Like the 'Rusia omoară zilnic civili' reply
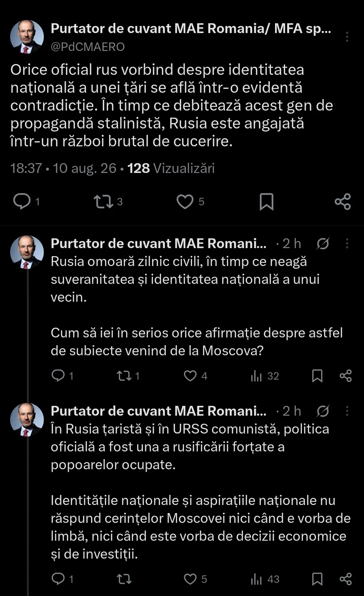364x596 pixels. (x=190, y=376)
